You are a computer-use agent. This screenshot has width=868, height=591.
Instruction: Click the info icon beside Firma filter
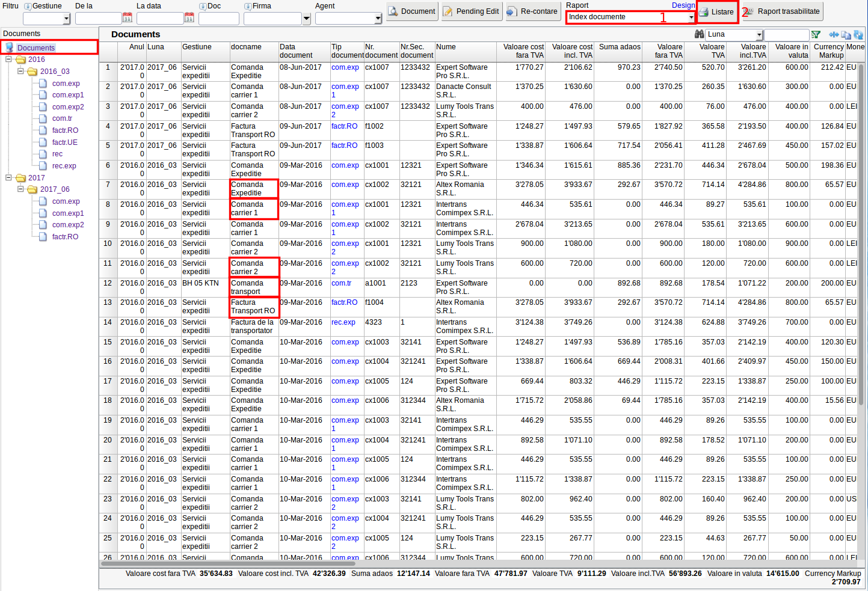[x=248, y=6]
